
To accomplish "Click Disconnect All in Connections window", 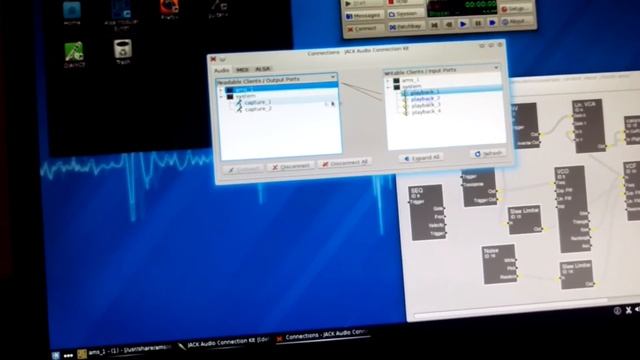I will (344, 163).
